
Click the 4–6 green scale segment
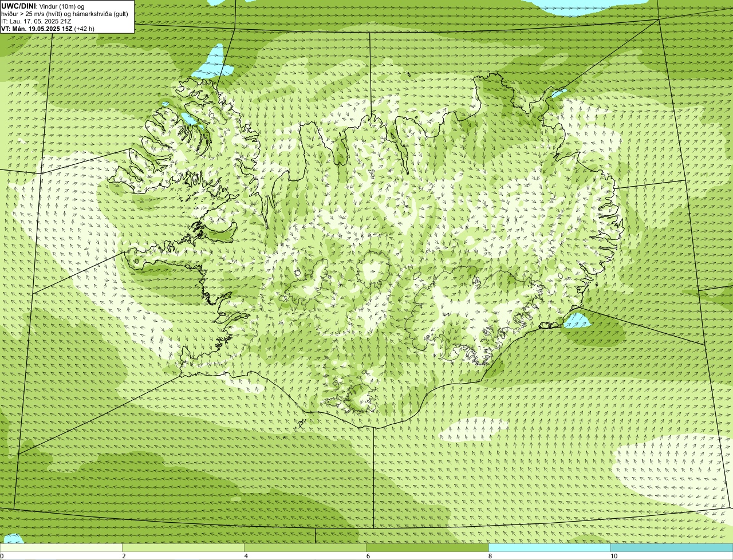tap(305, 548)
